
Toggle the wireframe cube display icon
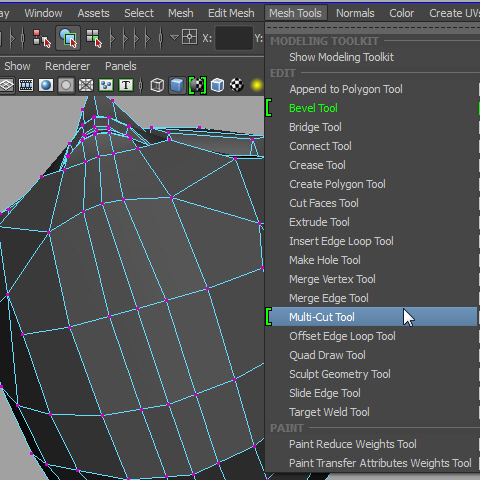157,85
